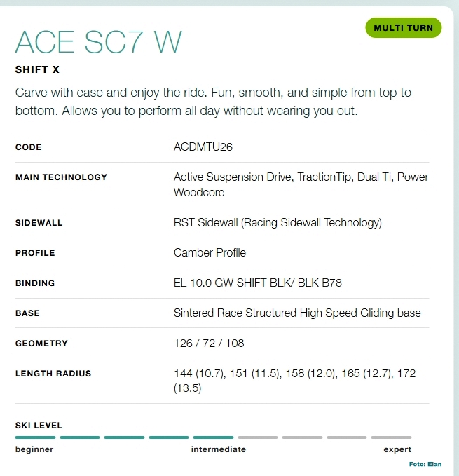Click the LENGTH RADIUS label
The image size is (459, 476).
pyautogui.click(x=53, y=374)
